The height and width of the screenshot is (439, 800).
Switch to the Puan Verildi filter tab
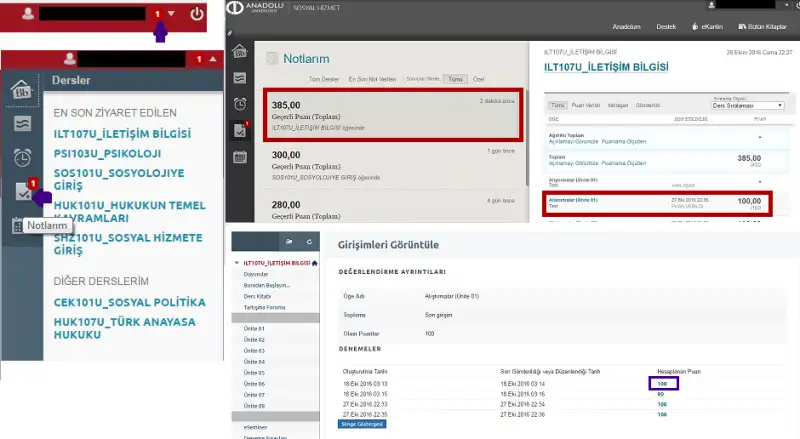coord(585,105)
